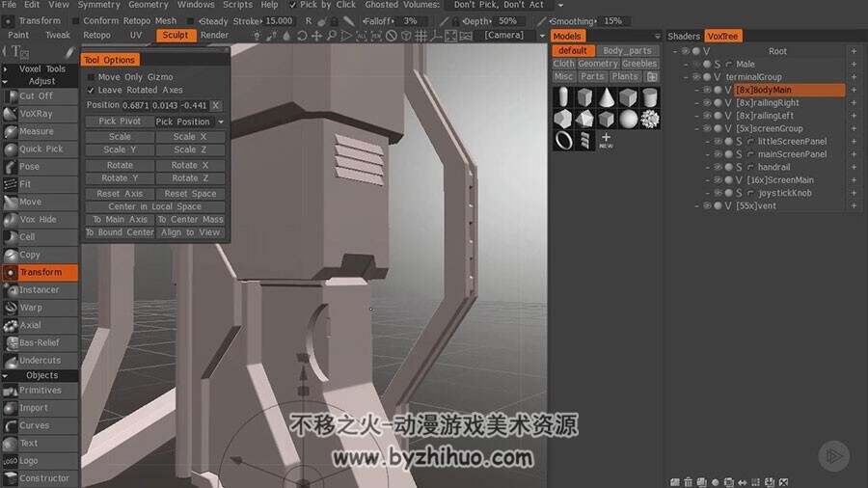Select the Cut Off voxel tool

pos(39,95)
